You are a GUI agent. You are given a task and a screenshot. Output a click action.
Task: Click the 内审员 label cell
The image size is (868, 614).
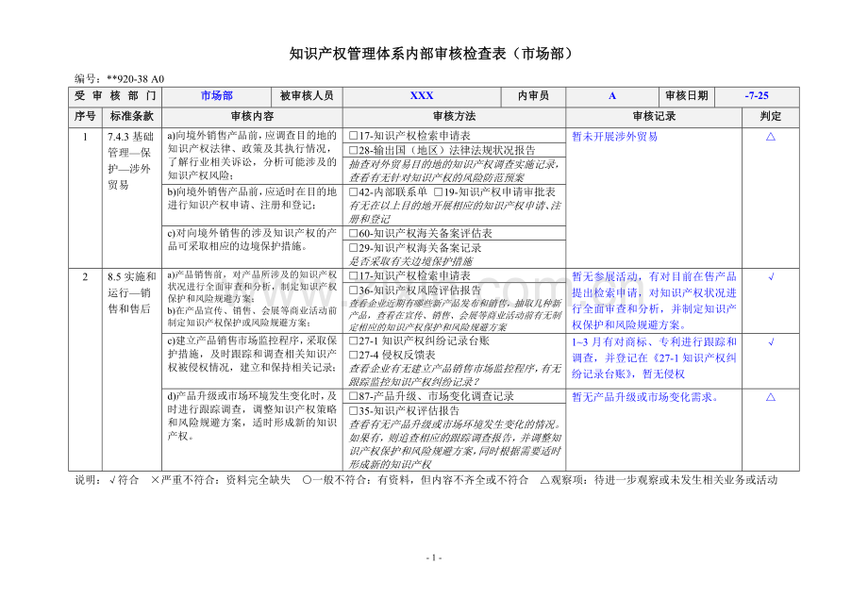533,96
